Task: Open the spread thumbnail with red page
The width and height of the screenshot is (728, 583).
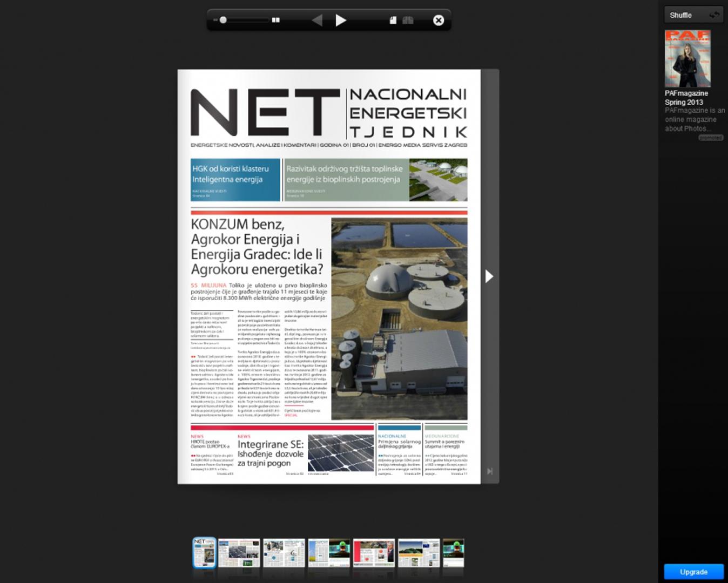Action: 374,552
